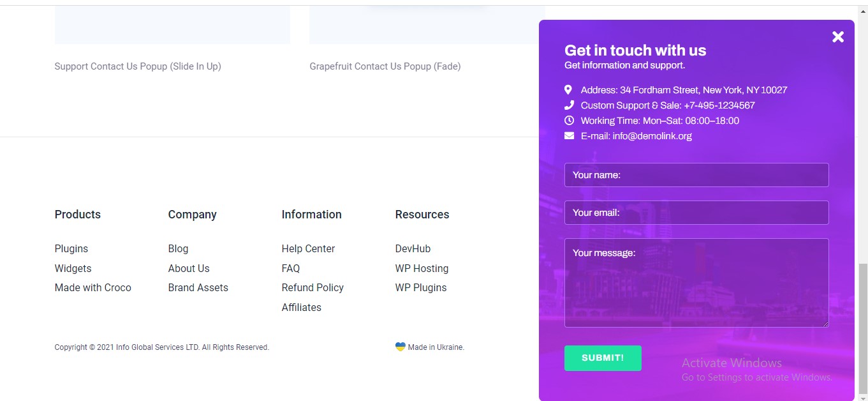Focus the Your email input field
The width and height of the screenshot is (868, 401).
(696, 213)
